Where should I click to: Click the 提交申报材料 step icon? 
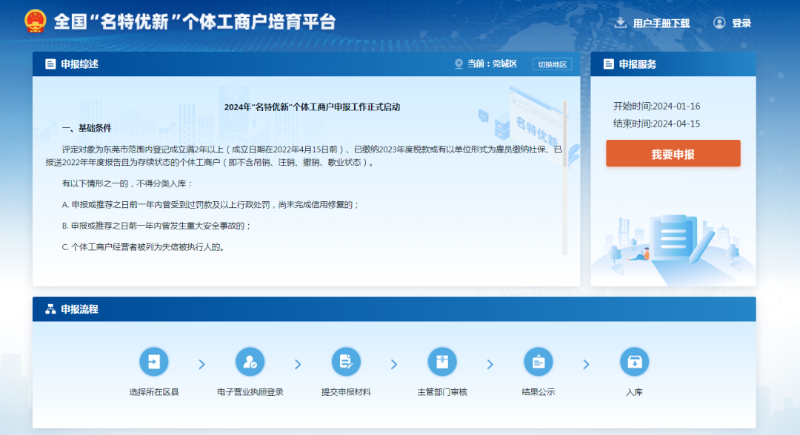point(345,361)
